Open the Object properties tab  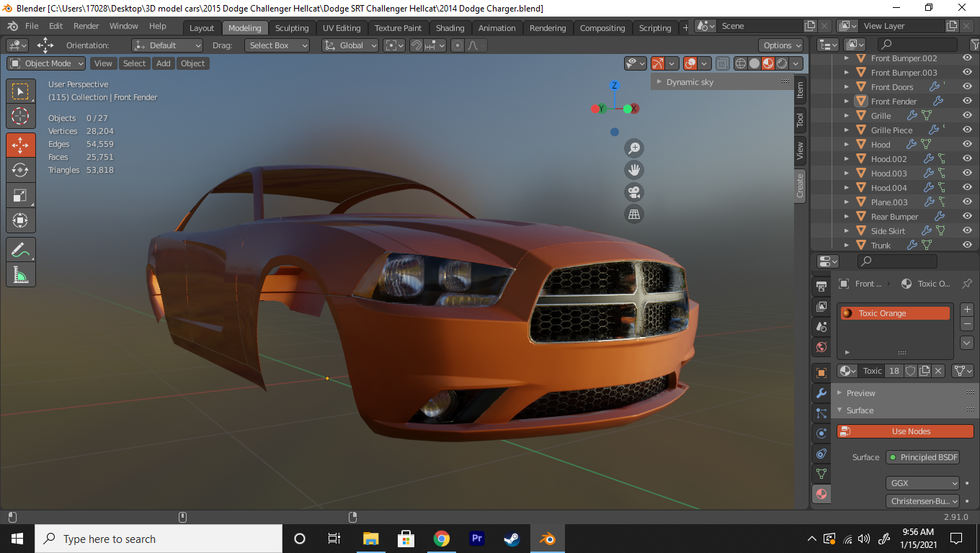821,373
